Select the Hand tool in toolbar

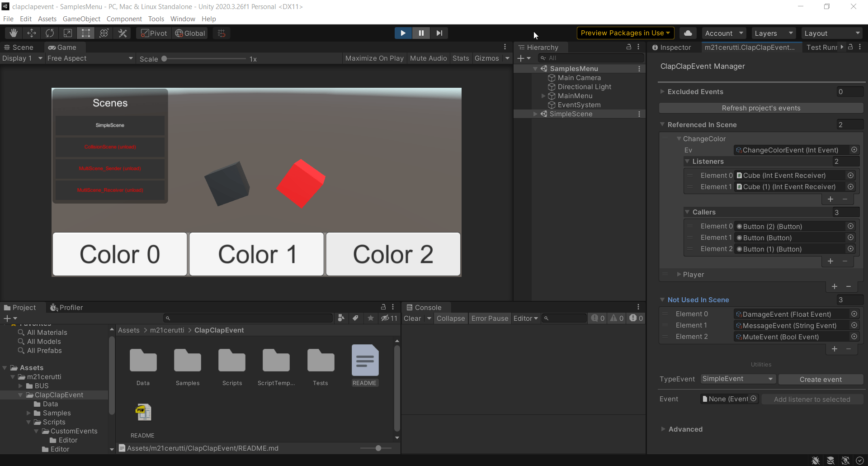(x=14, y=33)
